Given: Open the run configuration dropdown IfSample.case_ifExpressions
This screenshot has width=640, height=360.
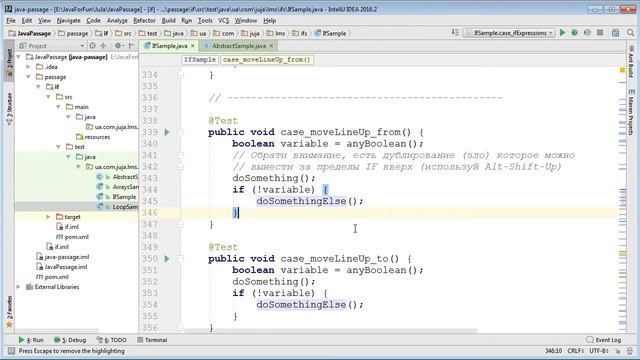Looking at the screenshot, I should [x=509, y=33].
